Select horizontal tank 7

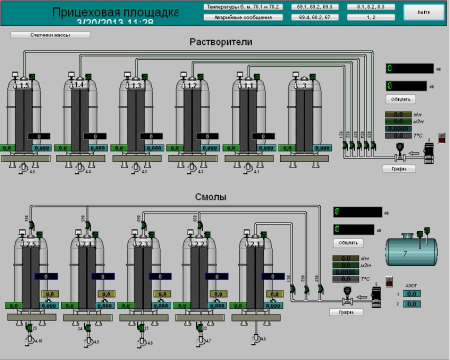pyautogui.click(x=412, y=251)
